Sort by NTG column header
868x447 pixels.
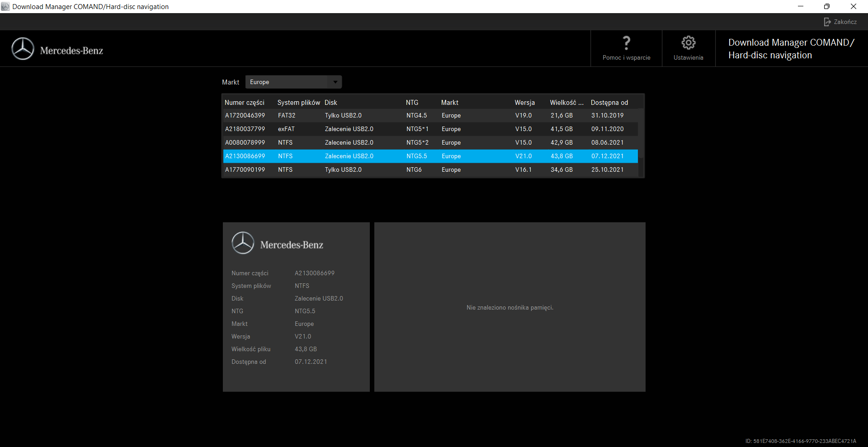tap(412, 103)
